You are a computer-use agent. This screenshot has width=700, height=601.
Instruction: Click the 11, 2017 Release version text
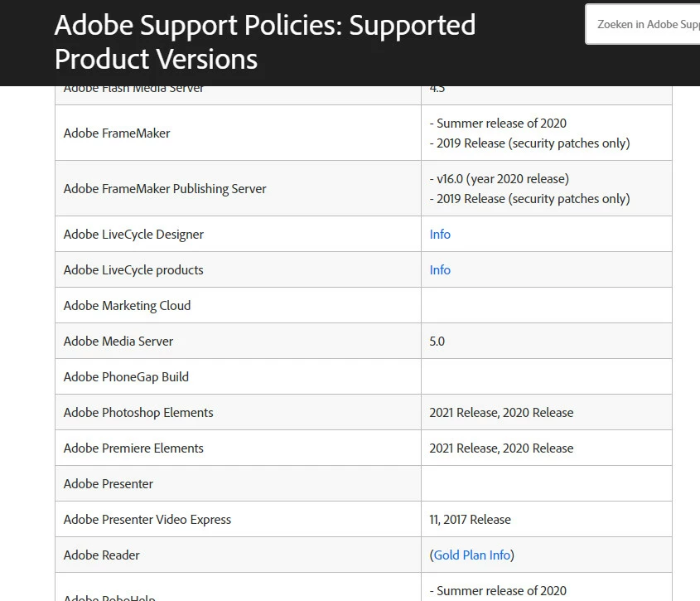point(470,520)
